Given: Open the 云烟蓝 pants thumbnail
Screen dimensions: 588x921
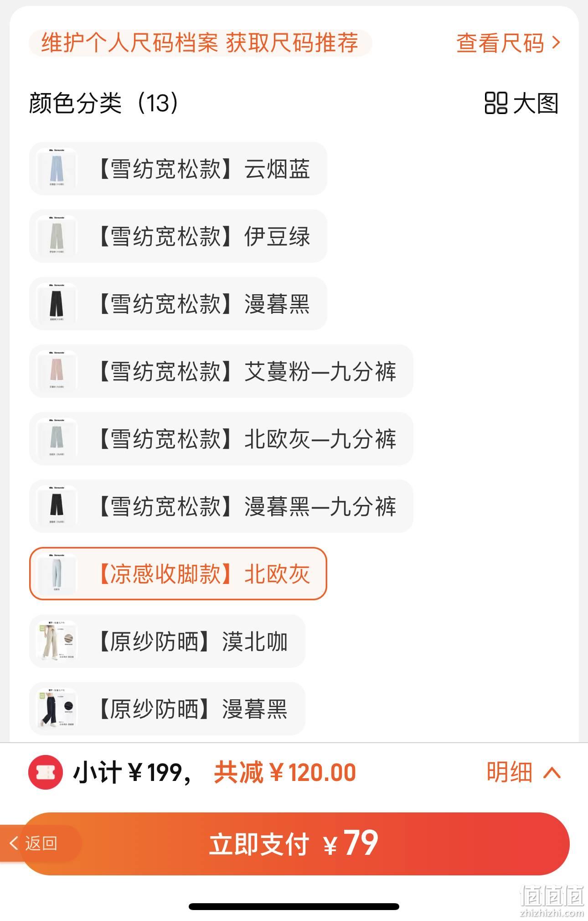Looking at the screenshot, I should click(x=57, y=169).
